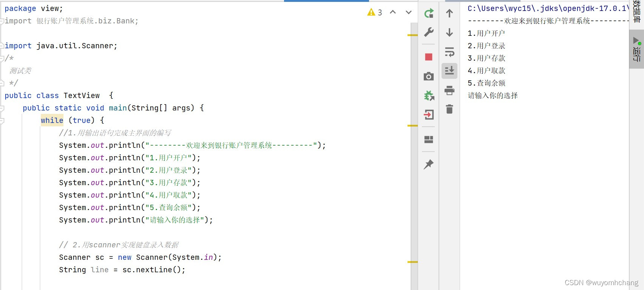The image size is (644, 290).
Task: Fold the main method in the gutter
Action: pyautogui.click(x=2, y=108)
